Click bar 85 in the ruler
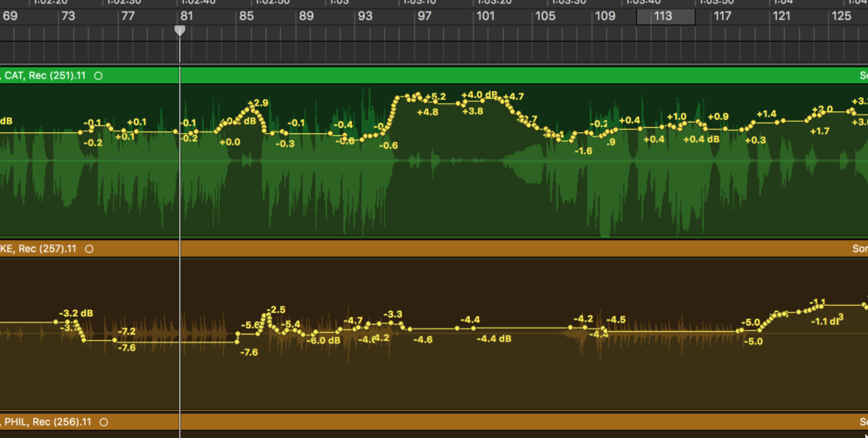868x438 pixels. [247, 16]
